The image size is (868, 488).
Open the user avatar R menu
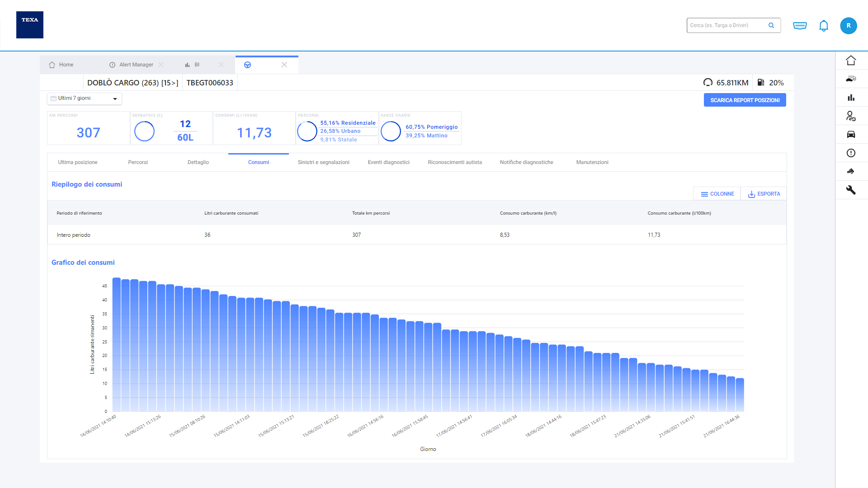pos(849,26)
